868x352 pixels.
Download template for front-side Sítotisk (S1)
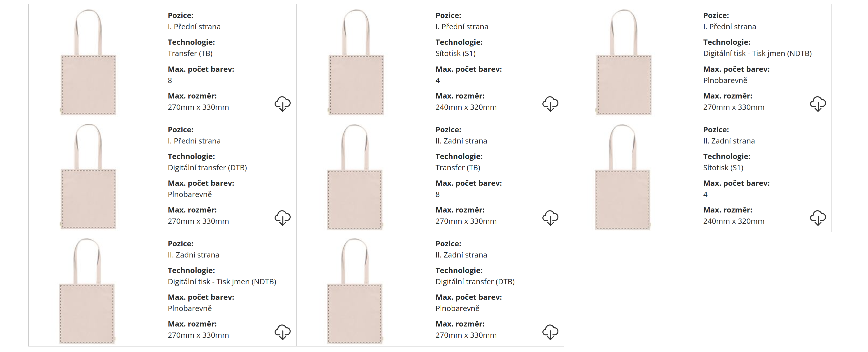[550, 103]
